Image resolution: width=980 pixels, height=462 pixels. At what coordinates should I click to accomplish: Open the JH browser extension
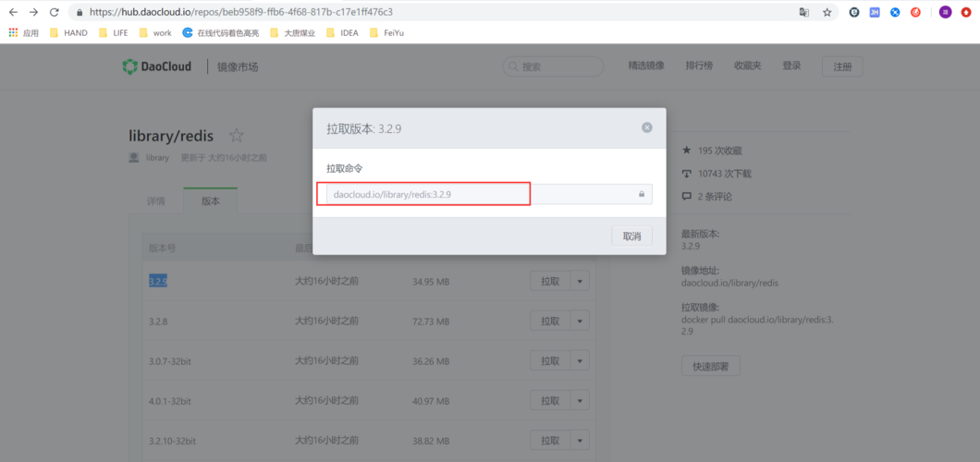tap(875, 12)
